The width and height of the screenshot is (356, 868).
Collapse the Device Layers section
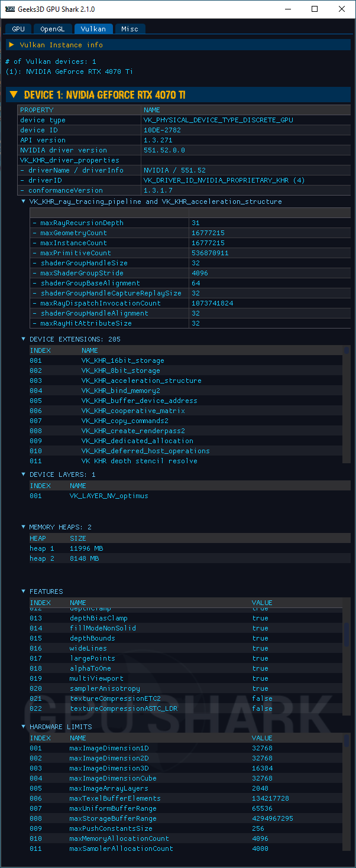[x=24, y=474]
